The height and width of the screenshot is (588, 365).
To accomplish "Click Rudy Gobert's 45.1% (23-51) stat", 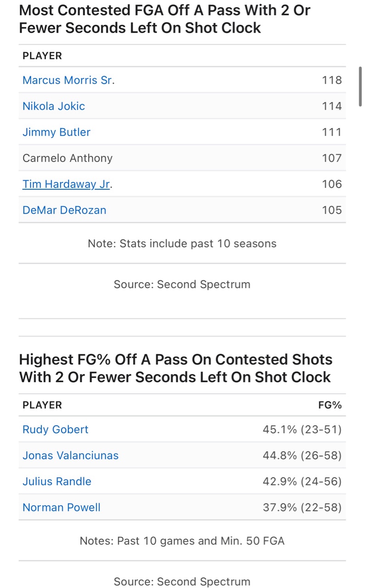I will (x=302, y=430).
